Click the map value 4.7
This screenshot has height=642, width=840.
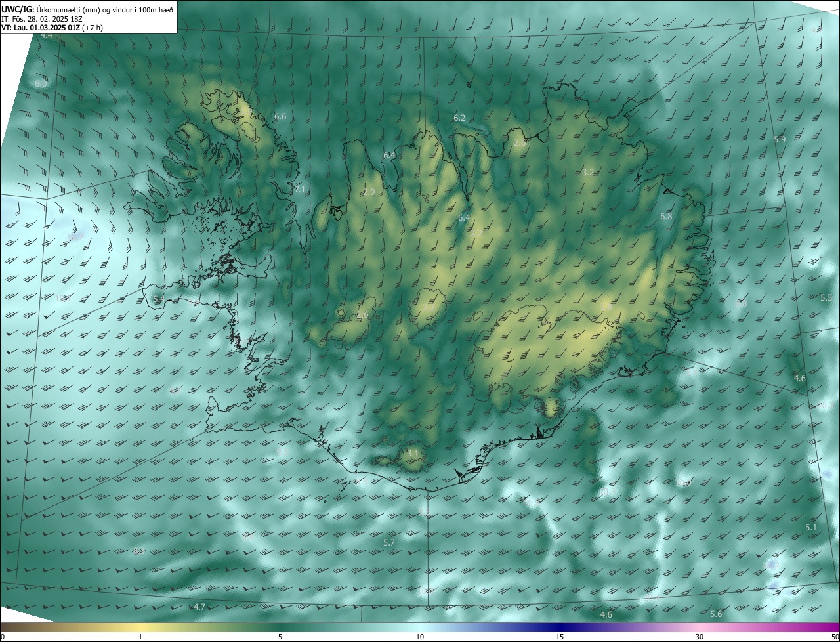(199, 607)
